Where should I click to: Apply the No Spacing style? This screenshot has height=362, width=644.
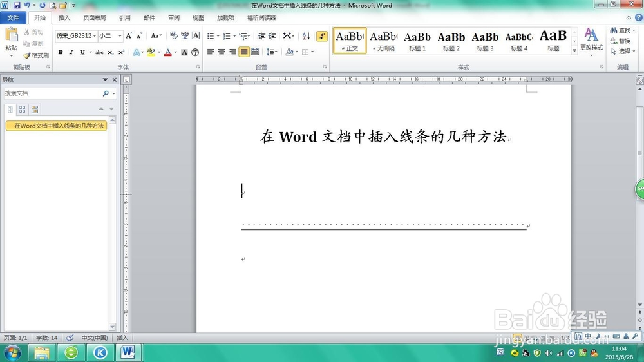384,41
